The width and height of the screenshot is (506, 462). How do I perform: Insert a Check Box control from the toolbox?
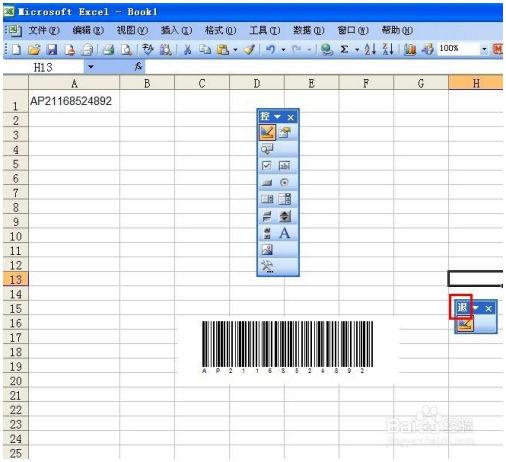click(267, 166)
